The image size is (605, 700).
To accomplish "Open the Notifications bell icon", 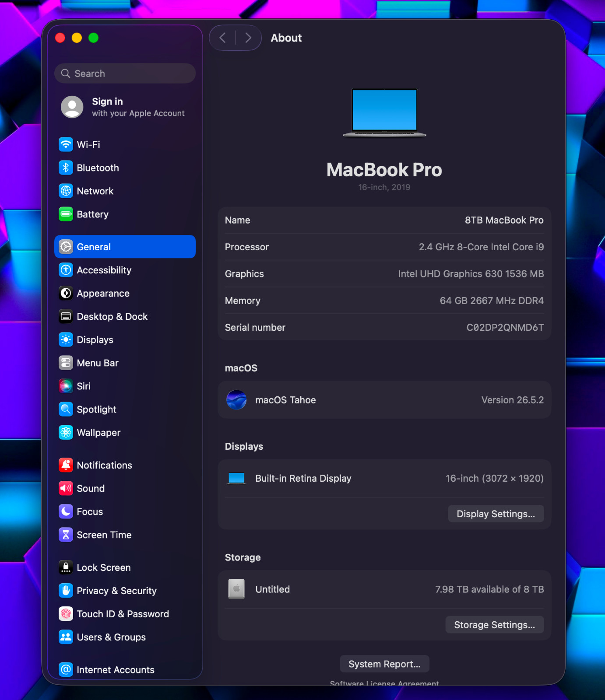I will click(x=66, y=465).
